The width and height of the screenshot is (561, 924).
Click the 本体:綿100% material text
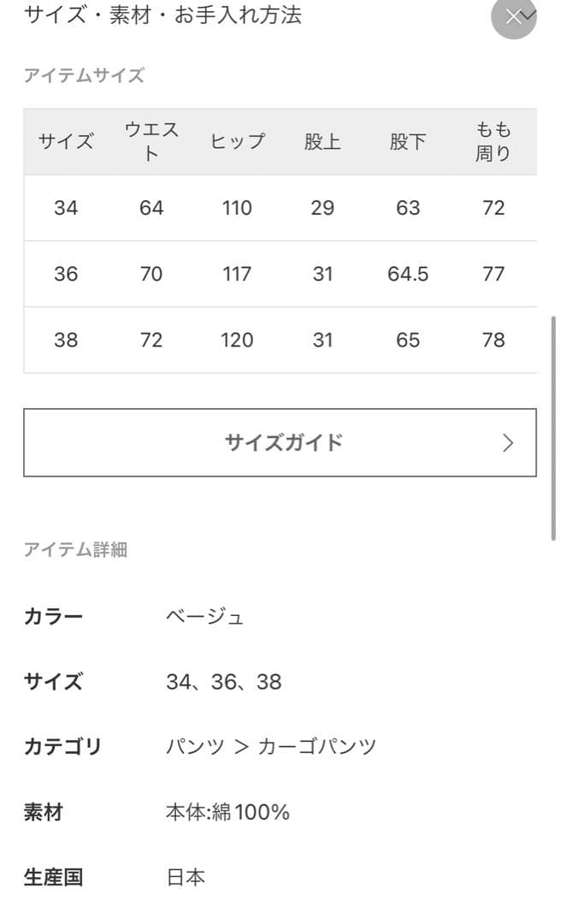pos(228,812)
